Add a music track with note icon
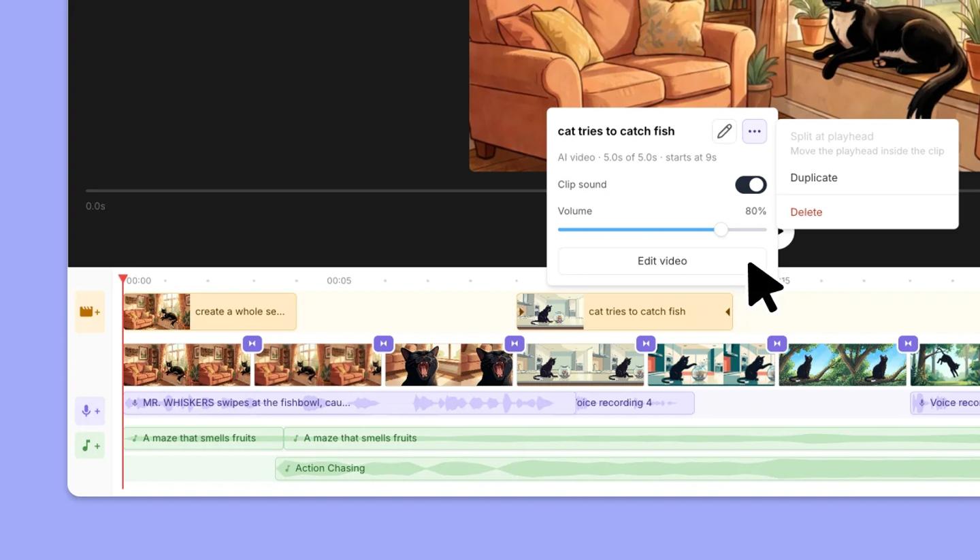The height and width of the screenshot is (560, 980). 90,446
